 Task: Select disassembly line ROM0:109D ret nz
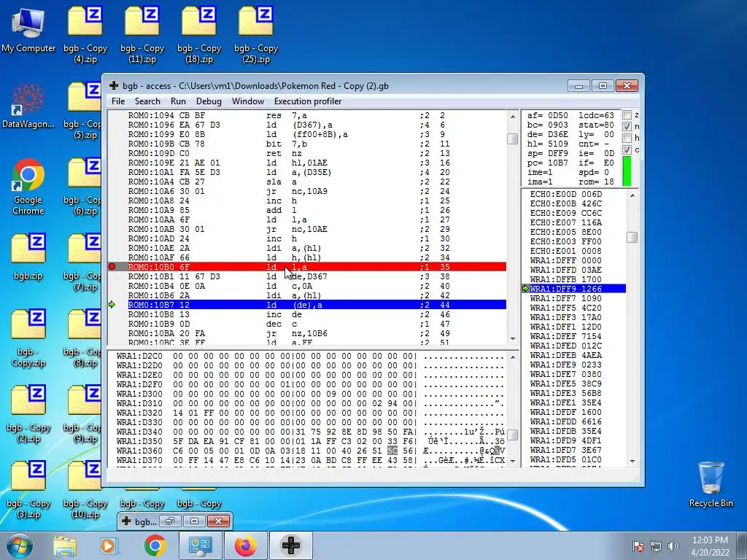click(x=317, y=153)
